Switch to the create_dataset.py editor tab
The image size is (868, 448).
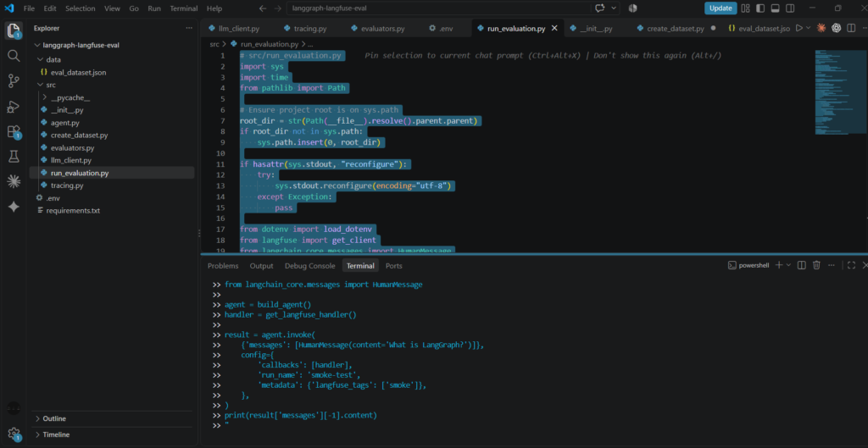674,28
